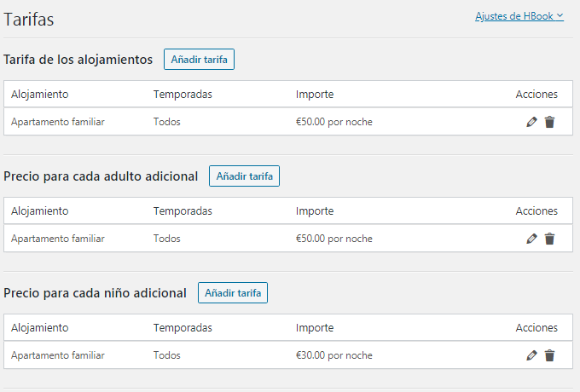Image resolution: width=580 pixels, height=392 pixels.
Task: Select Apartamento familiar in the accommodation rates table
Action: coord(58,122)
